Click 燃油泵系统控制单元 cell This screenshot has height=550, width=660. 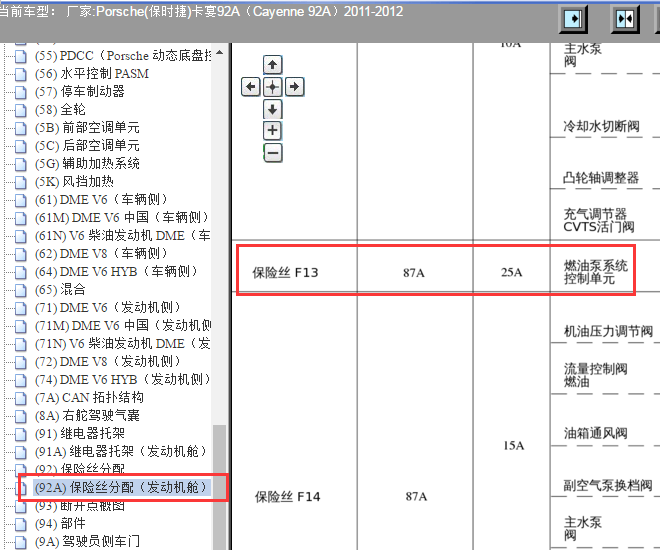596,272
